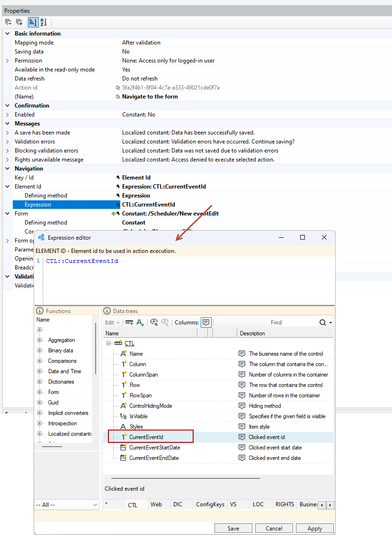Collapse the CTL tree node
Screen dimensions: 392x539
(108, 343)
